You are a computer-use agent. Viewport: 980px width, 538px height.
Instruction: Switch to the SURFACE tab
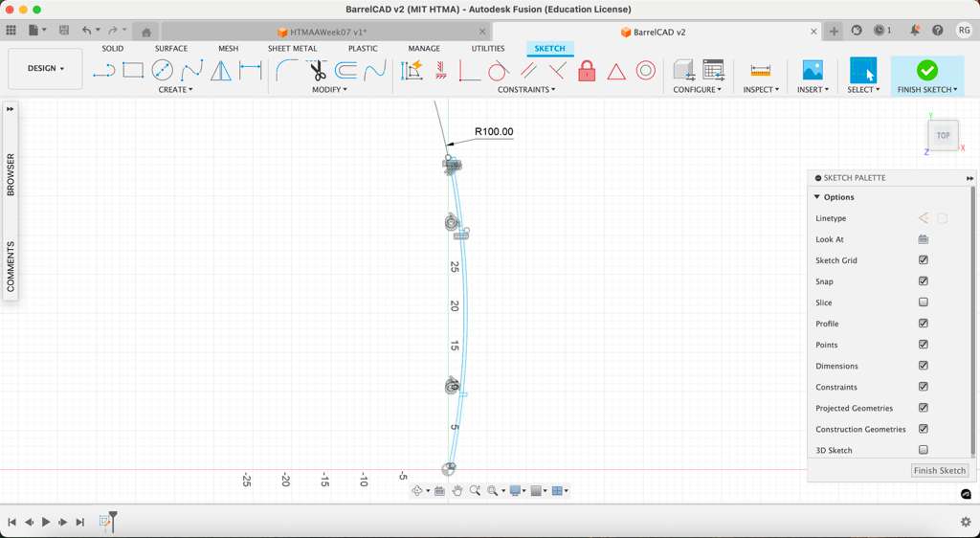171,49
